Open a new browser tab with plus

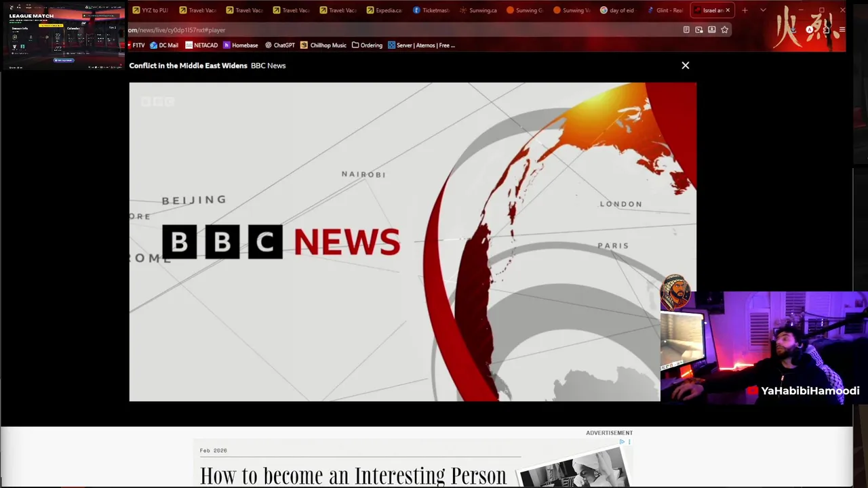745,10
